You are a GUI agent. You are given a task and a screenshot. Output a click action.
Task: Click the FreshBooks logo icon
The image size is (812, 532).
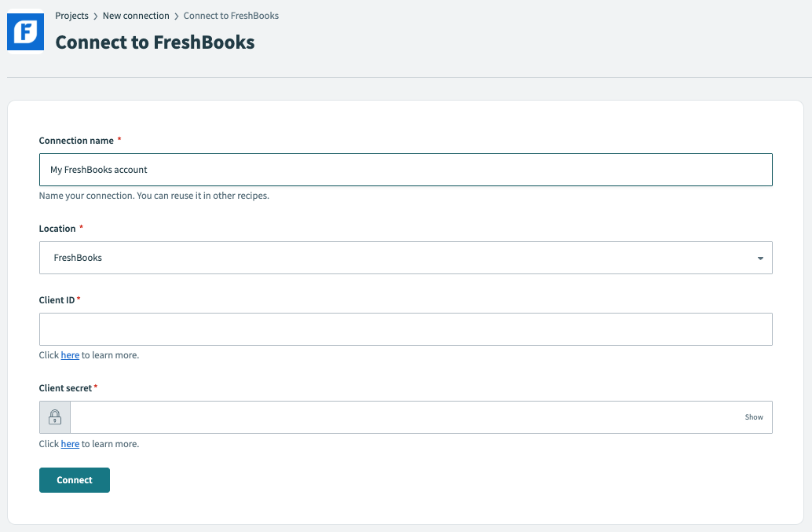(x=25, y=31)
